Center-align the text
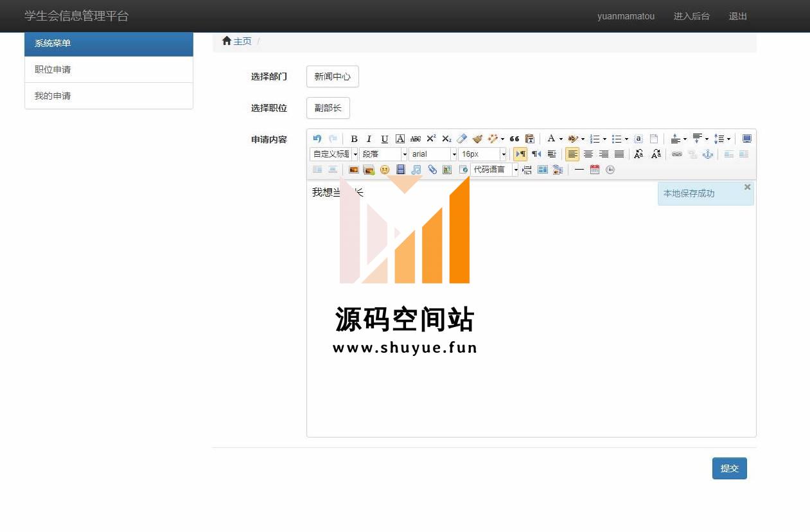810x532 pixels. click(588, 154)
